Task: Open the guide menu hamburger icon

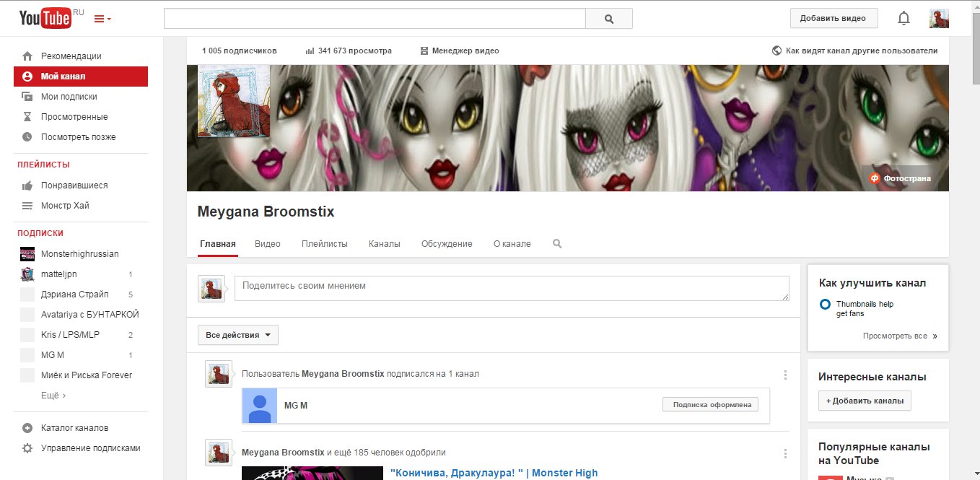Action: click(x=102, y=19)
